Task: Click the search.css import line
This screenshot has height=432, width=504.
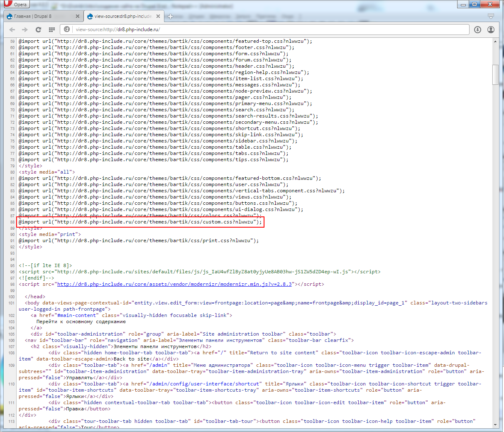Action: 156,110
